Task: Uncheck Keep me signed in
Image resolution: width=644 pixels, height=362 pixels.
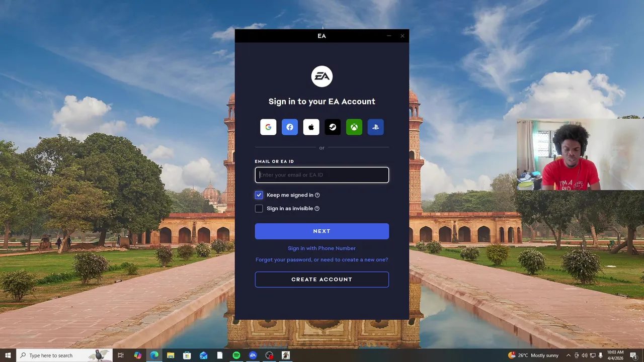Action: (x=259, y=195)
